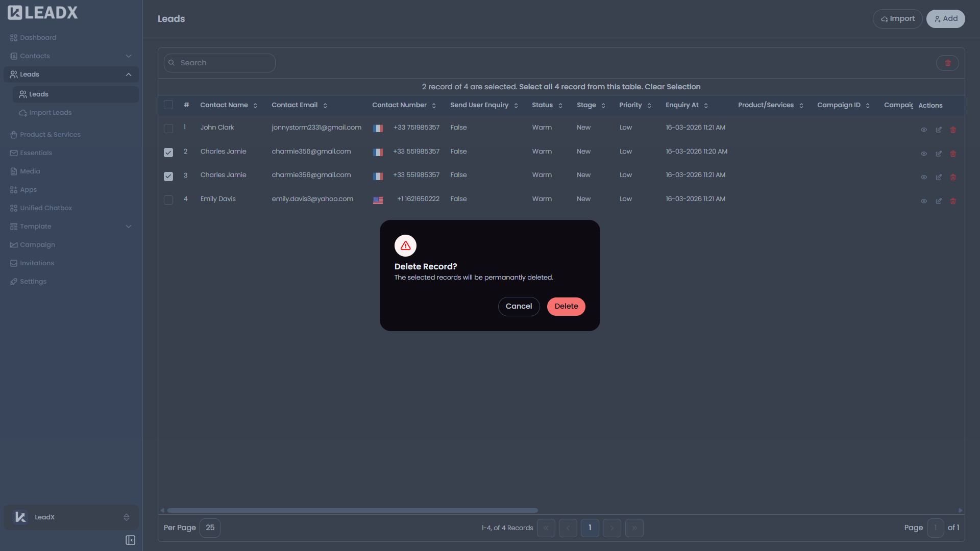Toggle the select-all header checkbox
Image resolution: width=980 pixels, height=551 pixels.
point(168,105)
